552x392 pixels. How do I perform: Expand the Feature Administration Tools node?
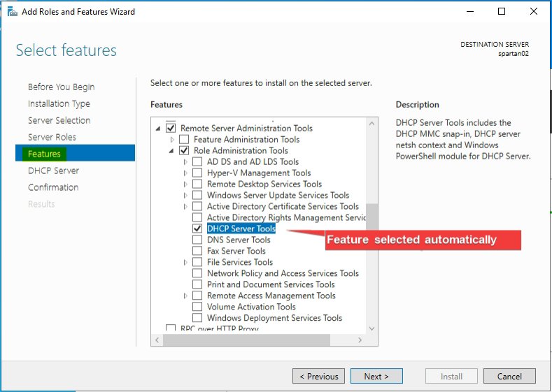click(x=172, y=140)
